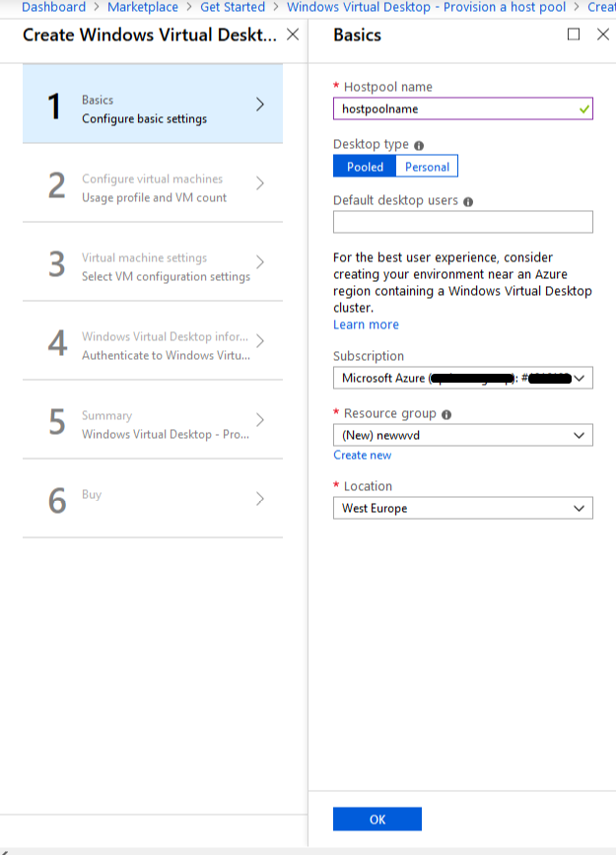The width and height of the screenshot is (616, 855).
Task: Close the Basics blade
Action: click(603, 35)
